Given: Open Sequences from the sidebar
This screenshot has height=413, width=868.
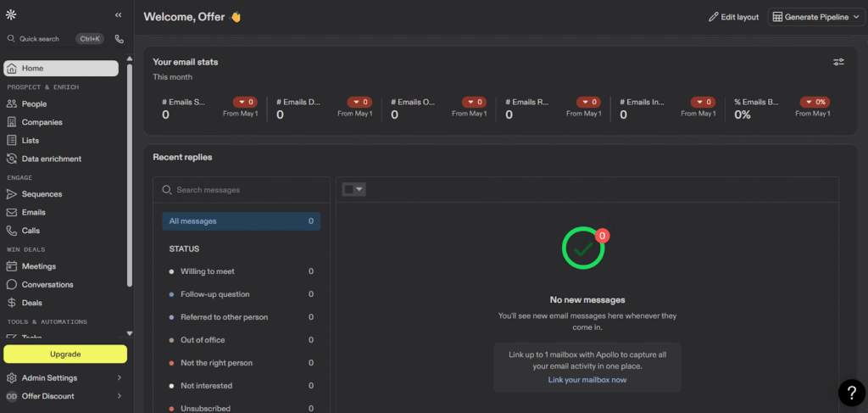Looking at the screenshot, I should coord(42,194).
